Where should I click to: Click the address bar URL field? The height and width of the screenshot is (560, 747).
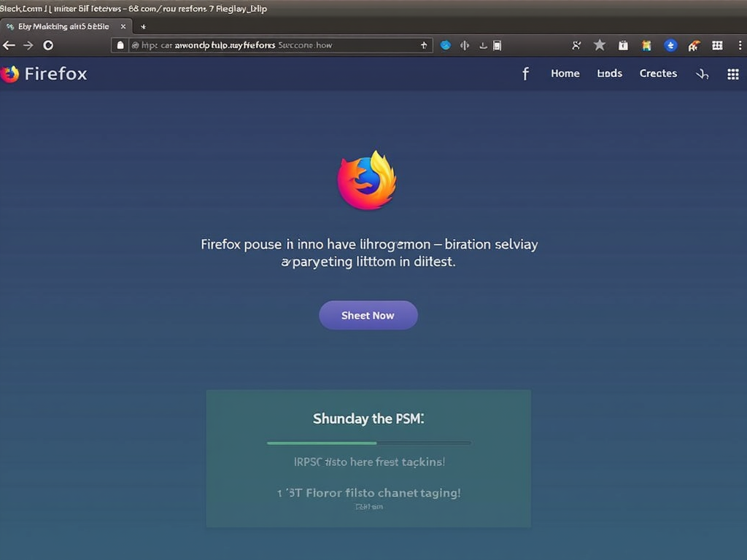pyautogui.click(x=271, y=45)
